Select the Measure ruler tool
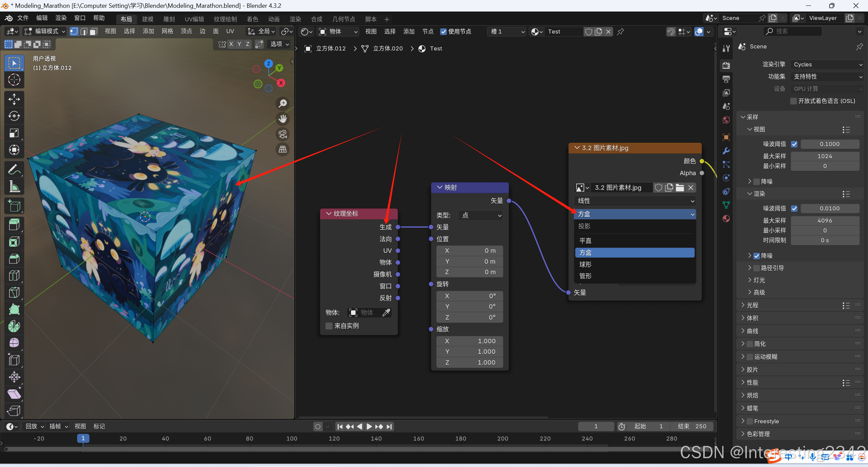This screenshot has width=868, height=467. pos(14,186)
